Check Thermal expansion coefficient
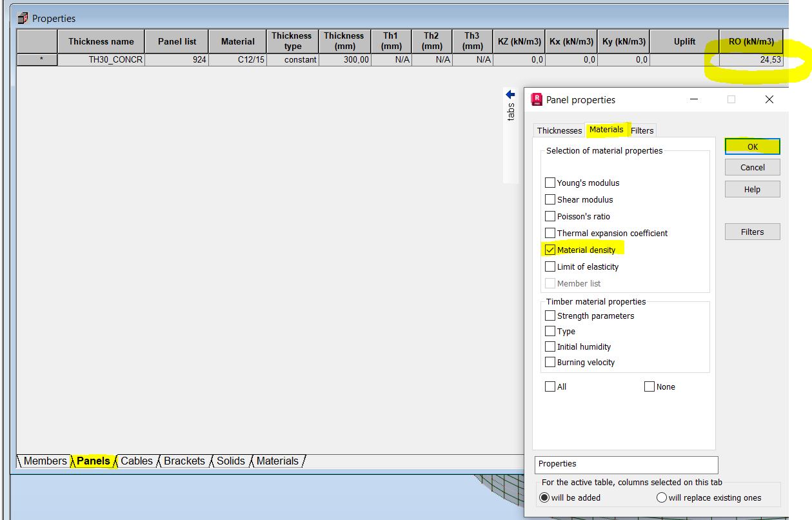Screen dimensions: 812x520 pos(550,233)
